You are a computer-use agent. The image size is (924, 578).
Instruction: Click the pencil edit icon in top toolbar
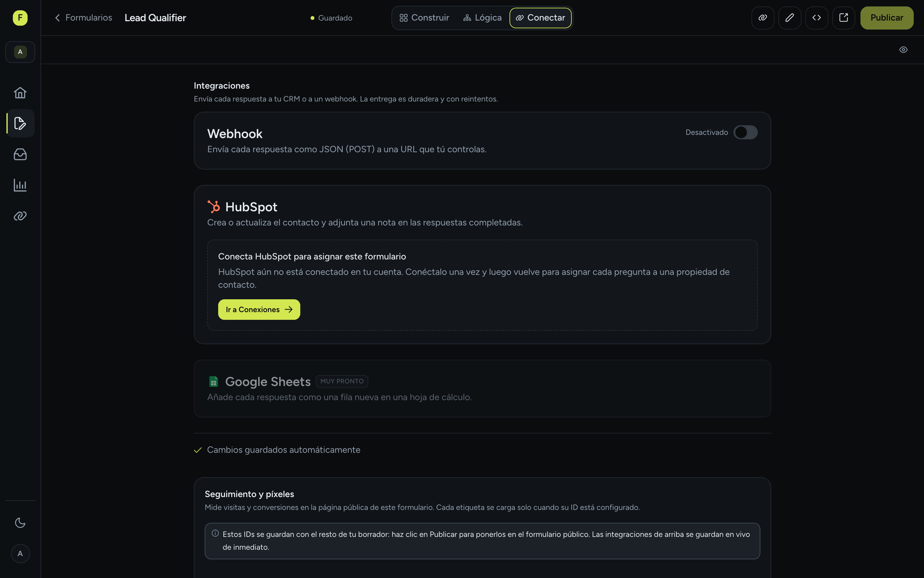pos(790,18)
